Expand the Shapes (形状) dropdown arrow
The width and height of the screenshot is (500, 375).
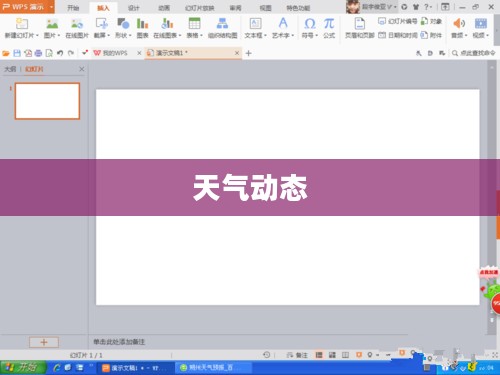click(130, 35)
